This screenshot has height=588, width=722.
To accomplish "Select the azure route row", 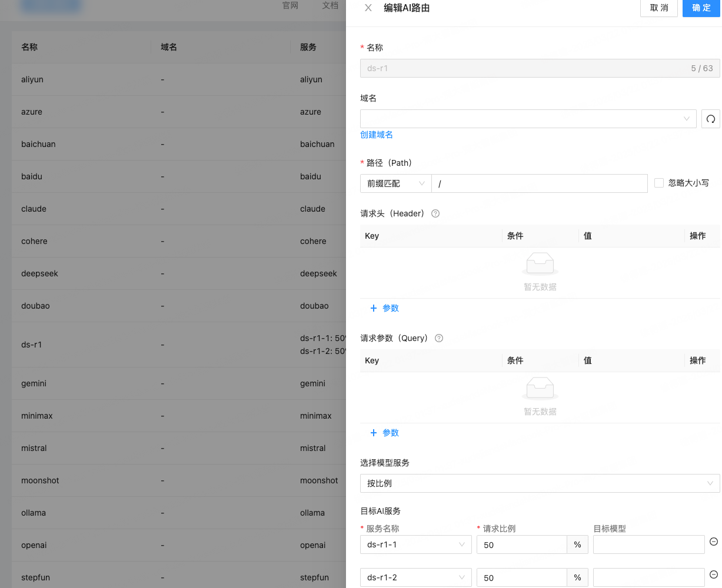I will point(179,112).
